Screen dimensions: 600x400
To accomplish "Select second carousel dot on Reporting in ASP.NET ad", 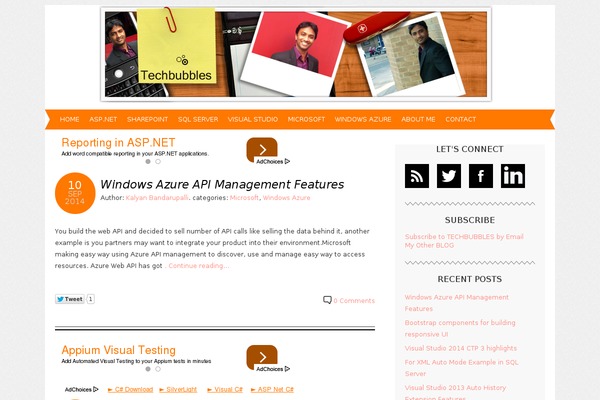I will pos(158,162).
